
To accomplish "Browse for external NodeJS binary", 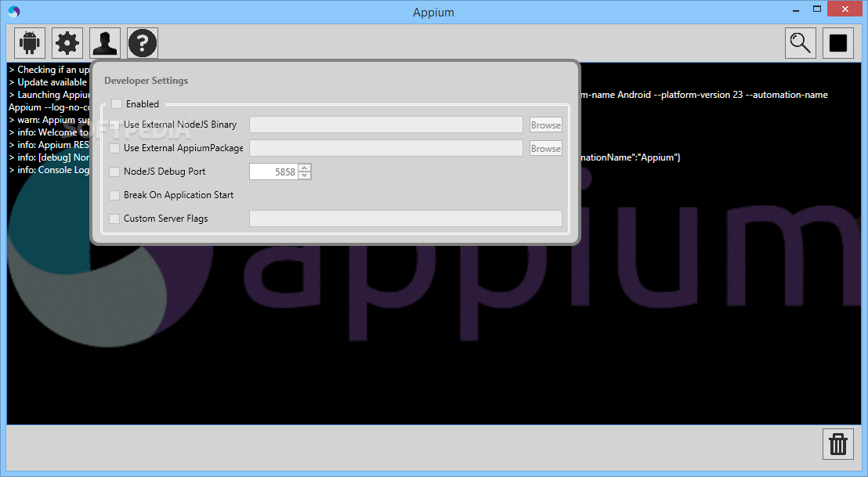I will pos(546,125).
